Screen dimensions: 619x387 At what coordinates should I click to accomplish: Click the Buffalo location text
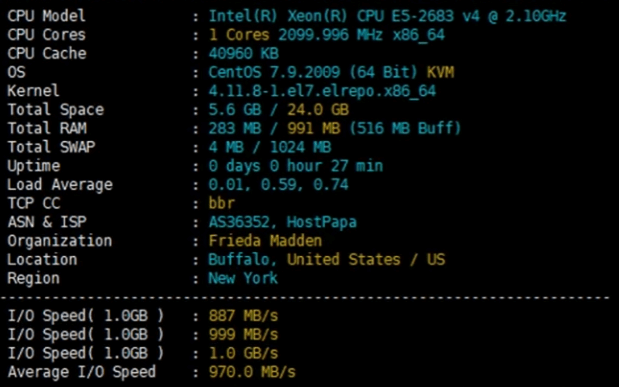238,259
